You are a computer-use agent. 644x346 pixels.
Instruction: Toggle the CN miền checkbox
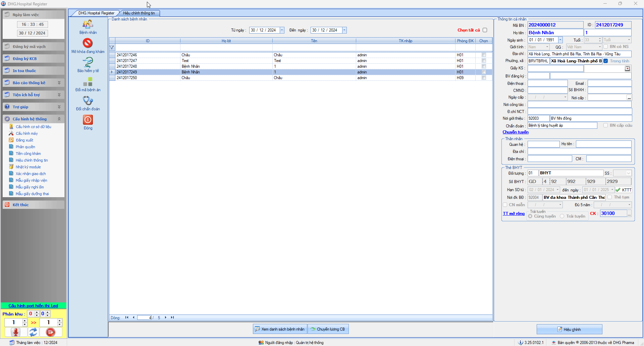(505, 205)
